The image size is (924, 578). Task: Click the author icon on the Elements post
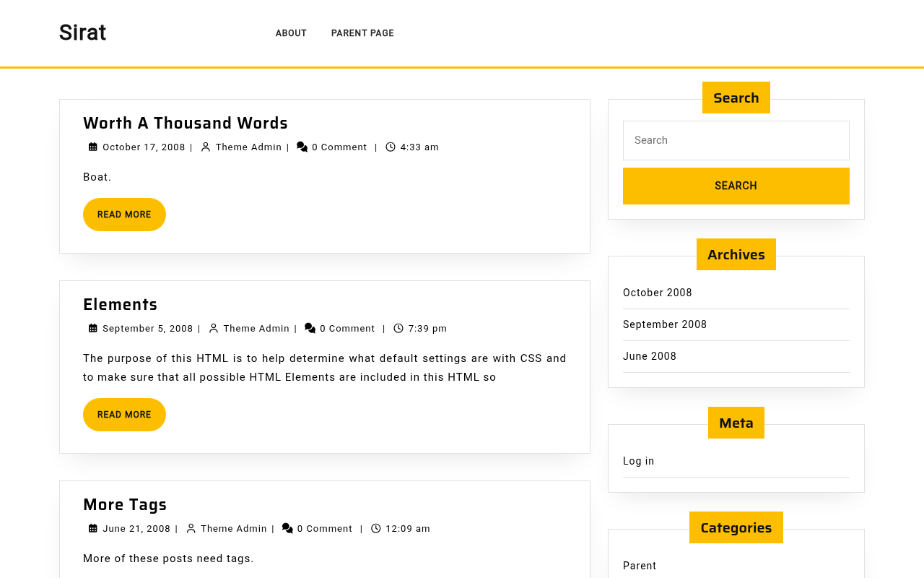click(x=214, y=329)
